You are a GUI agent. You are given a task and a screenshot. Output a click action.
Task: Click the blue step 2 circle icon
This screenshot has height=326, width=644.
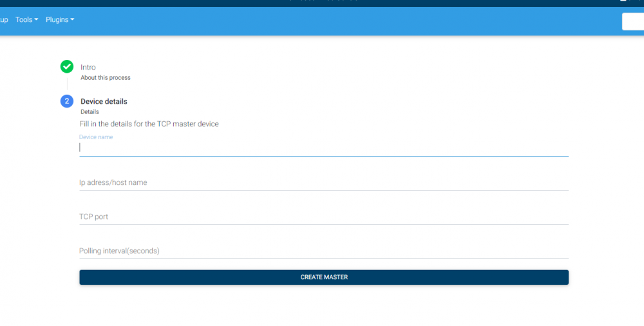point(67,101)
